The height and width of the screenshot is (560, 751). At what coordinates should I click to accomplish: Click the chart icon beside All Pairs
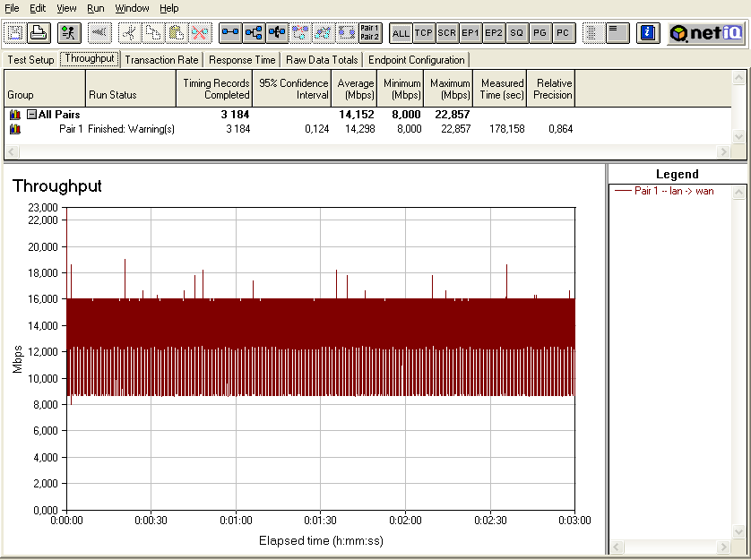tap(14, 115)
